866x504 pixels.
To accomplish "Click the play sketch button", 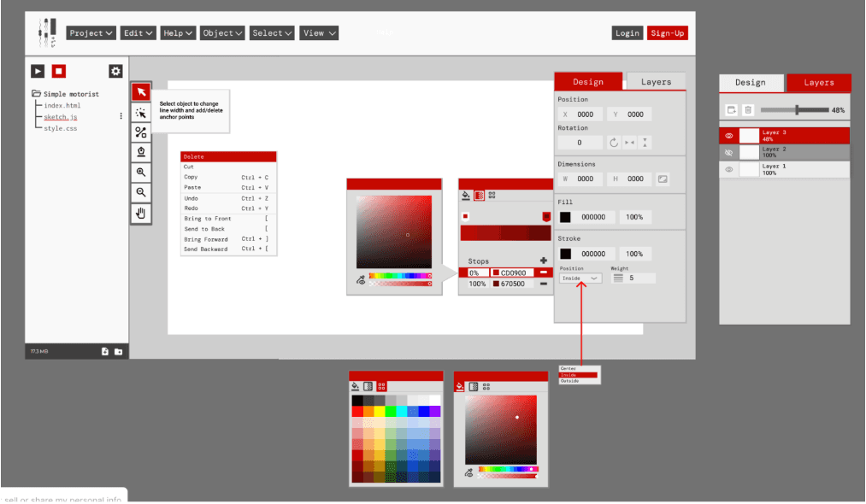I will tap(38, 71).
